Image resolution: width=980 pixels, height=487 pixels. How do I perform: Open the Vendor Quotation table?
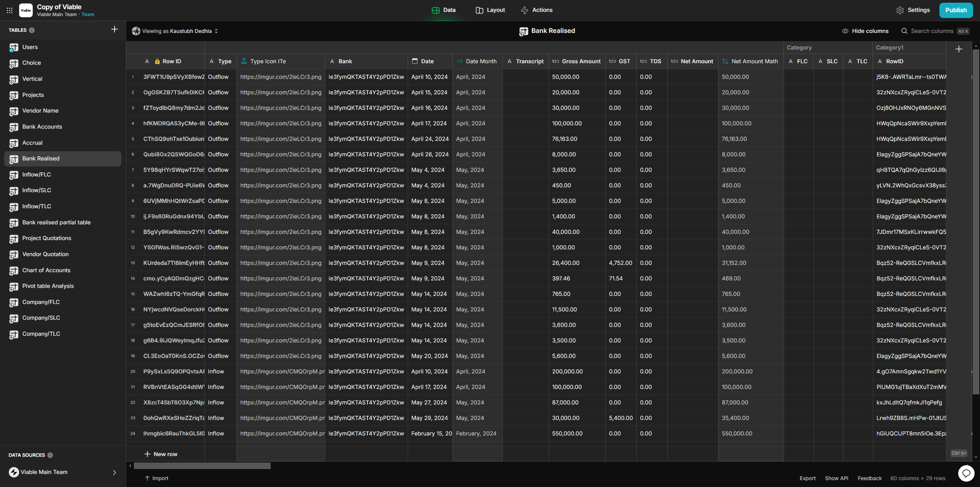63,254
